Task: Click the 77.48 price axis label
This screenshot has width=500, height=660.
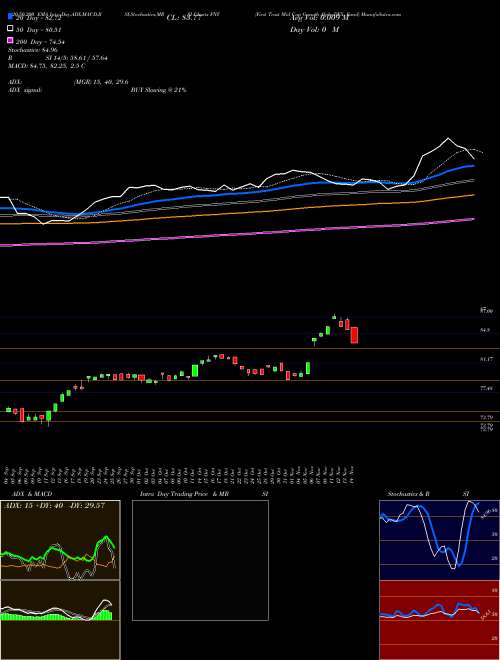Action: coord(487,388)
